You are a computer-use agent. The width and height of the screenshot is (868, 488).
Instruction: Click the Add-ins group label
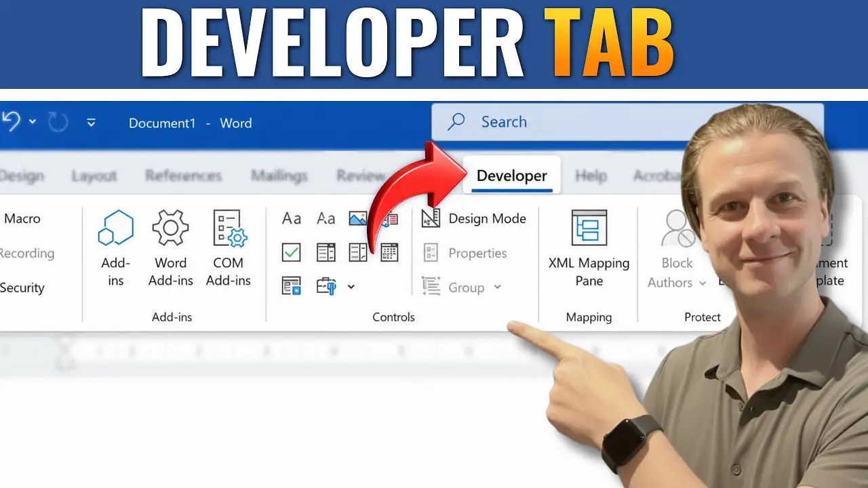(172, 317)
